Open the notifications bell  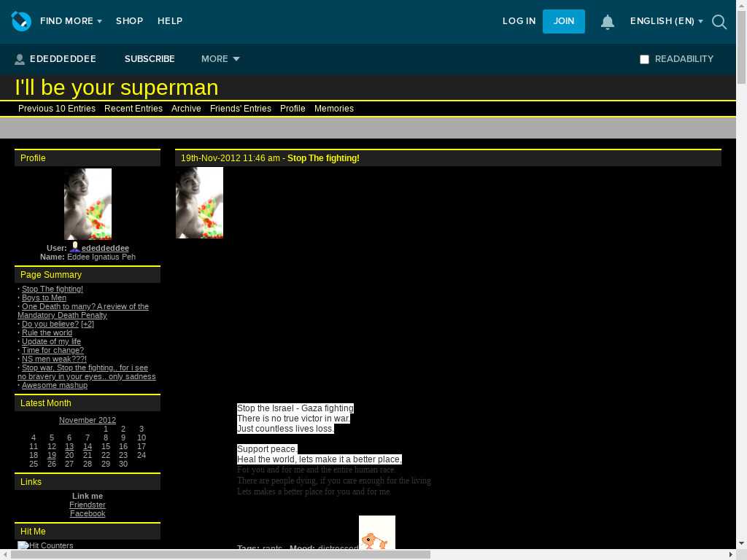607,22
